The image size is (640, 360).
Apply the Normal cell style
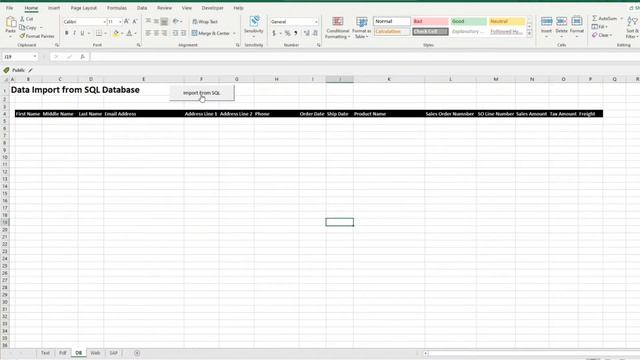[392, 21]
